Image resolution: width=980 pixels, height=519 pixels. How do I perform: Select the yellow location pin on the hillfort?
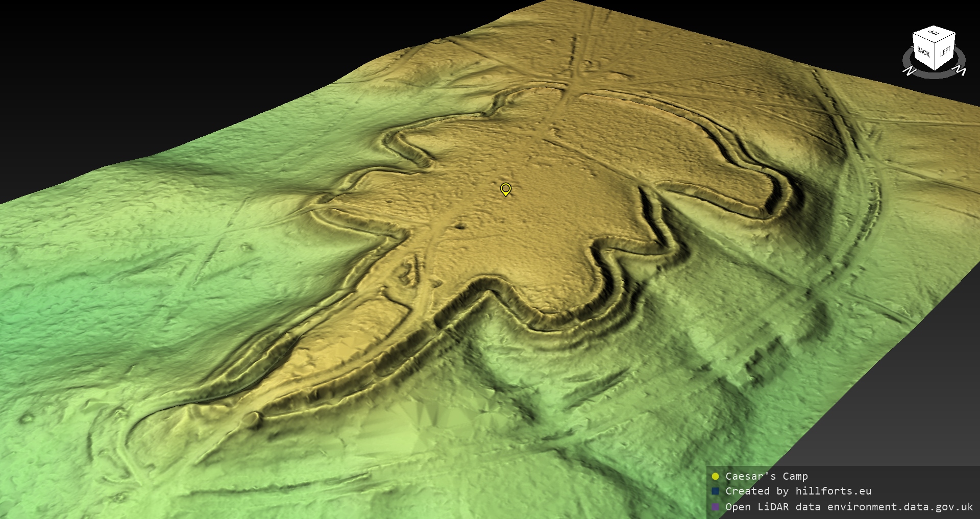tap(505, 189)
